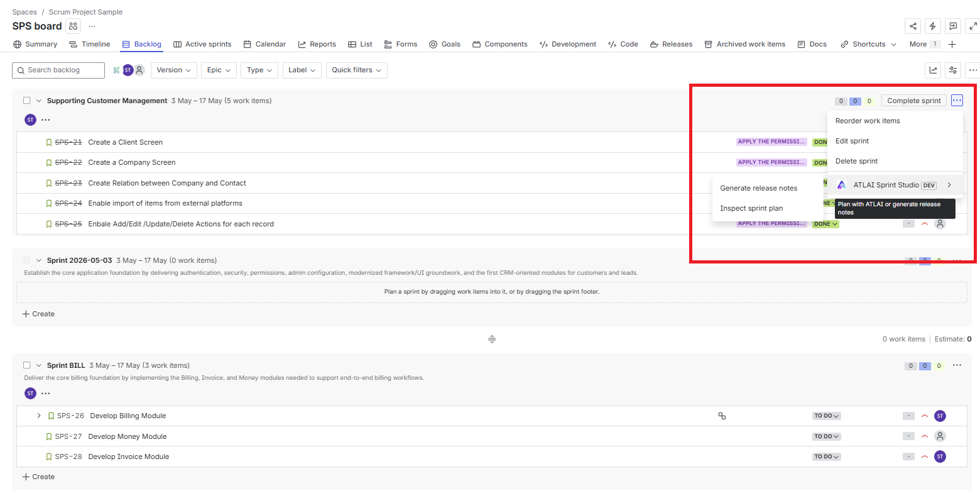
Task: Click unassigned avatar of SPS-27
Action: (940, 436)
